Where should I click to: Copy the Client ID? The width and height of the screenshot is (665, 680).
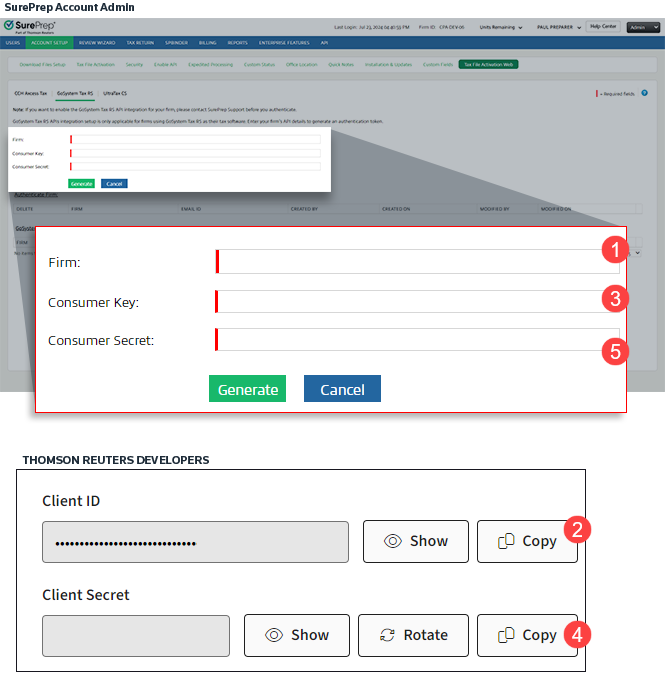pyautogui.click(x=527, y=541)
